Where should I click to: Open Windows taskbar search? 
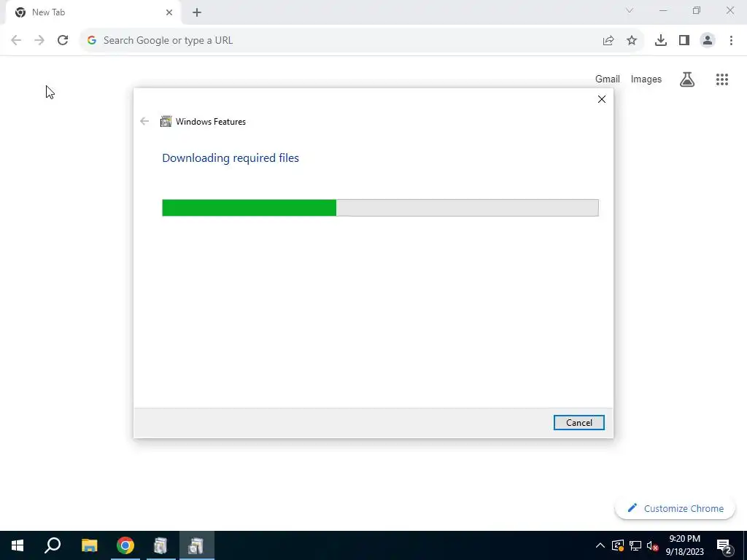53,545
